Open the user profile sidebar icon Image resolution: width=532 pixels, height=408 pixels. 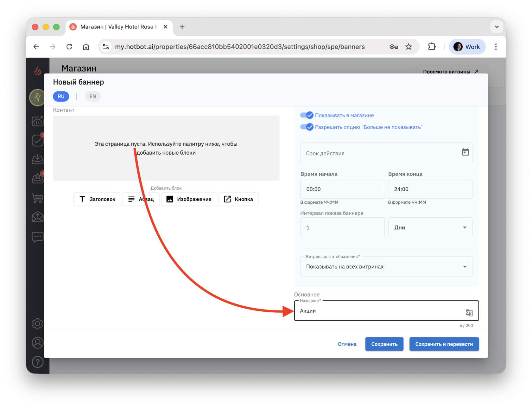37,343
